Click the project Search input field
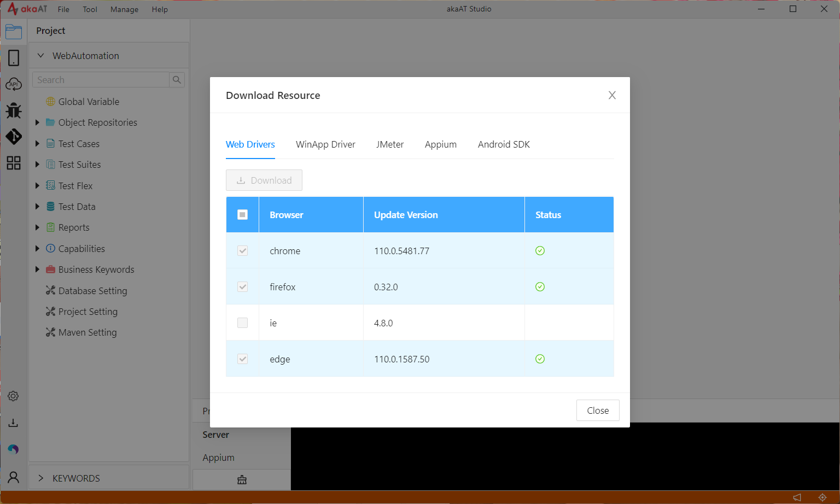This screenshot has height=504, width=840. tap(101, 80)
